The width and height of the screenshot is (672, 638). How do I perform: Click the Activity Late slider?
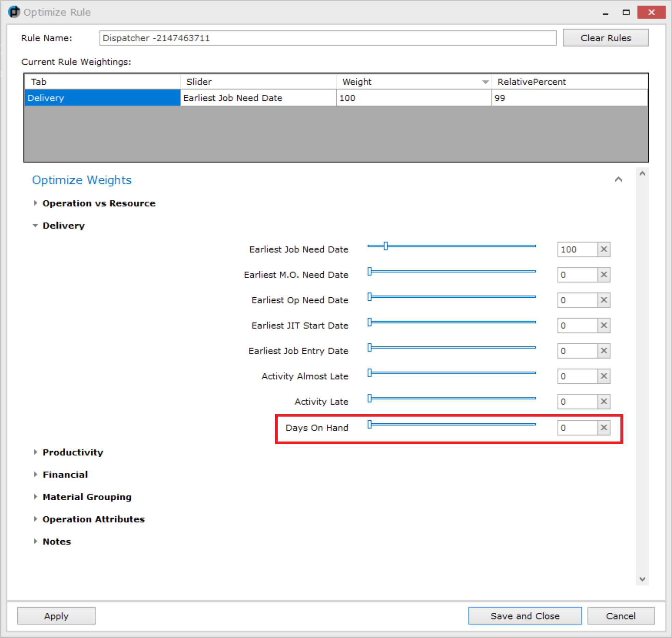pos(451,398)
